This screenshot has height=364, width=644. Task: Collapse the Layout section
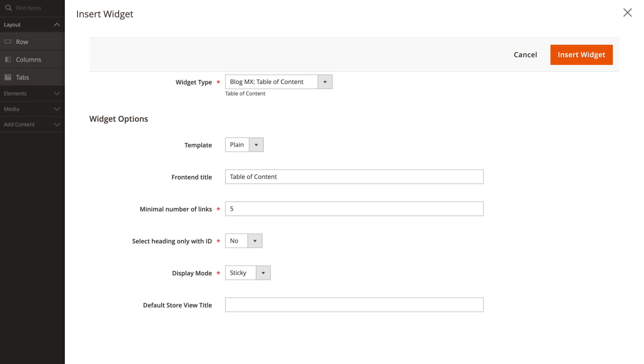(57, 25)
